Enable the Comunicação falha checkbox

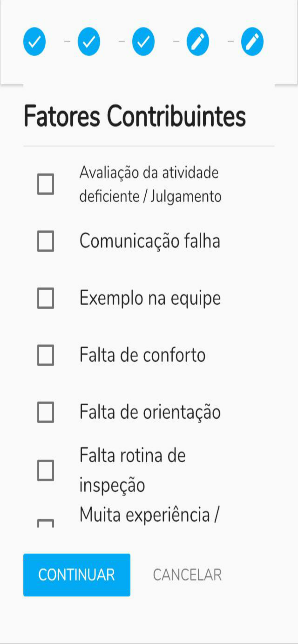click(x=46, y=241)
